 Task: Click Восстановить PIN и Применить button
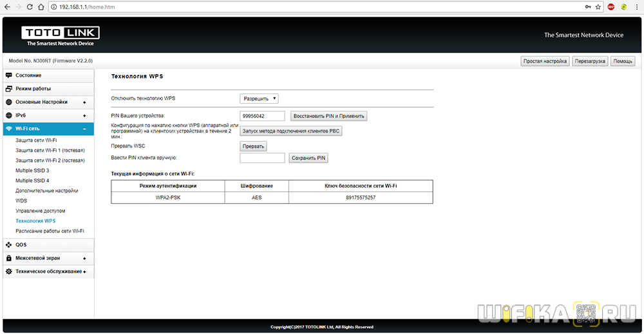click(329, 116)
